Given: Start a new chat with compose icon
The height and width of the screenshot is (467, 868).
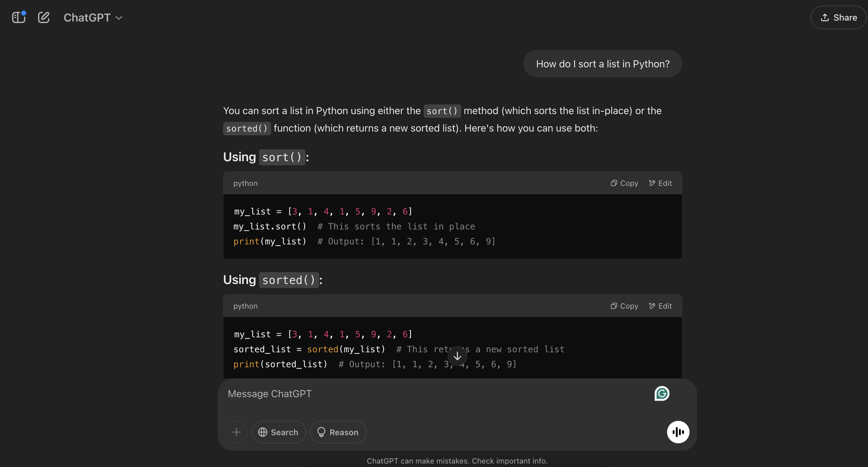Looking at the screenshot, I should pos(44,17).
